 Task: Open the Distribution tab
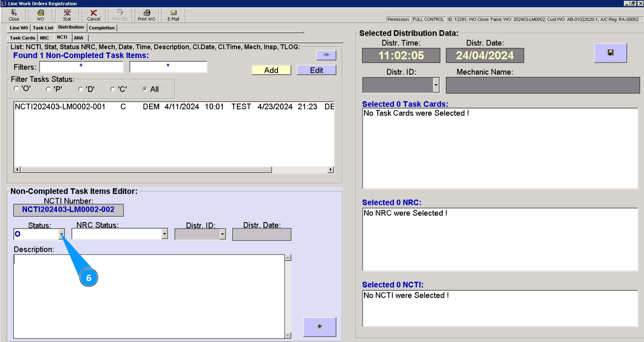click(x=71, y=27)
